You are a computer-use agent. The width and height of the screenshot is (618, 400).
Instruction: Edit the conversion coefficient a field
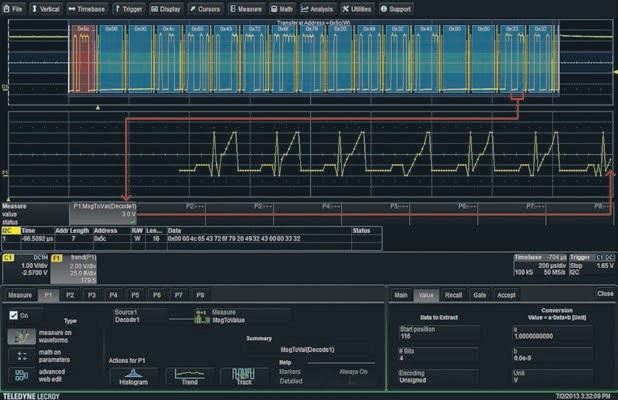coord(552,333)
